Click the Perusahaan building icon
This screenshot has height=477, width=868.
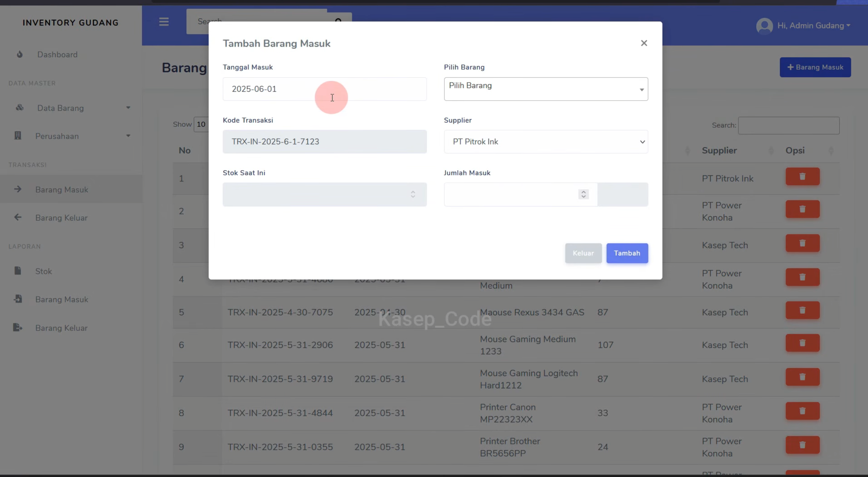18,136
